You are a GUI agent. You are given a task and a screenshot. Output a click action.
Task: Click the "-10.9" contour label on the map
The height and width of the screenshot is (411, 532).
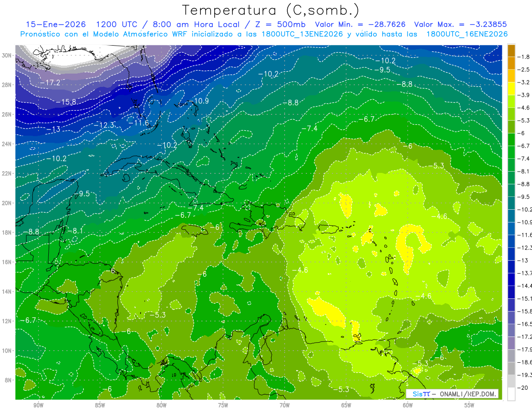[198, 101]
